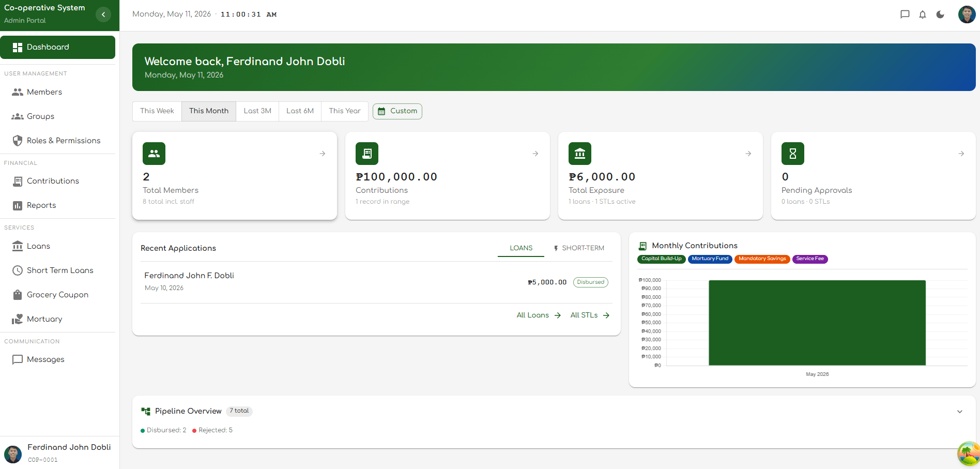The height and width of the screenshot is (469, 980).
Task: Toggle Capital Build-Up legend chip
Action: pos(662,259)
